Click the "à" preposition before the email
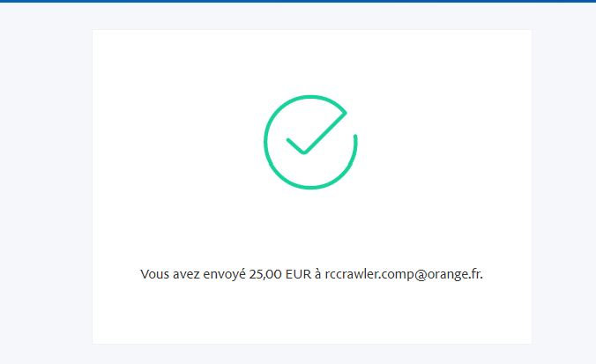Screen dimensions: 596x364 (318, 274)
